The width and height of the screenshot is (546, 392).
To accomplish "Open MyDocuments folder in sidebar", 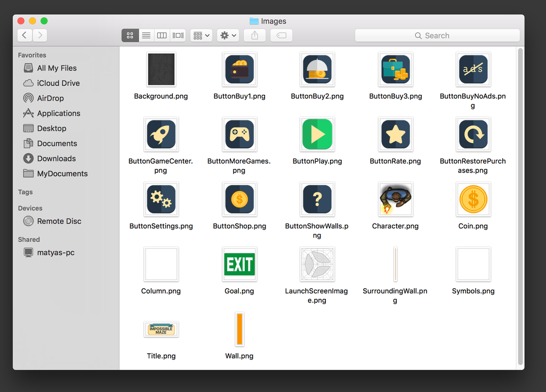I will 55,174.
